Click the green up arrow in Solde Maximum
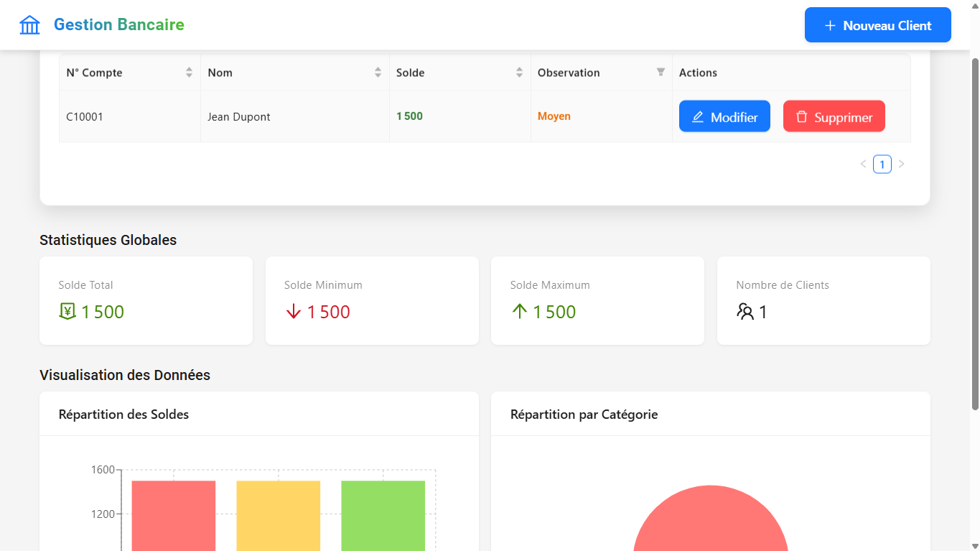The image size is (980, 551). 519,312
